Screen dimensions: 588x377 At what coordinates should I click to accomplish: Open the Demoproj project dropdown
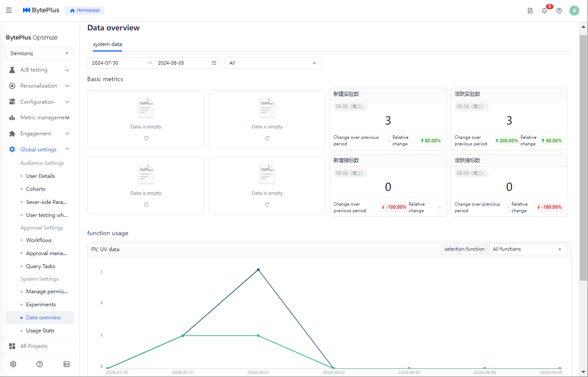tap(40, 53)
